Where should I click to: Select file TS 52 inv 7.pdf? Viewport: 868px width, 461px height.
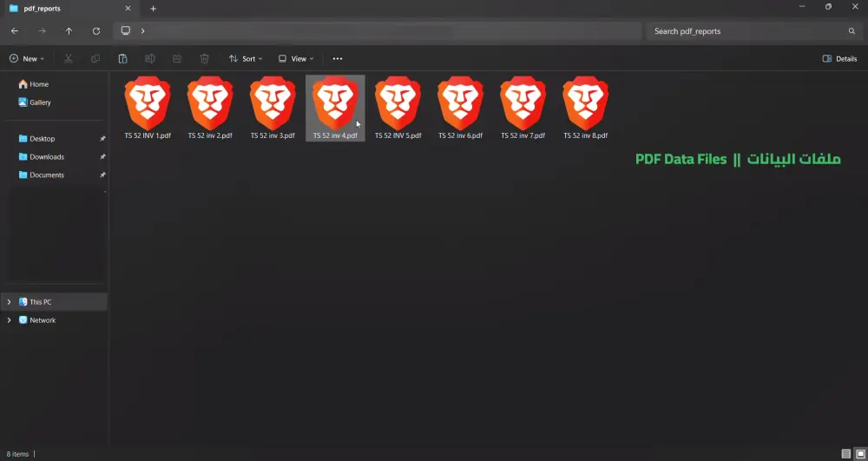[x=523, y=108]
